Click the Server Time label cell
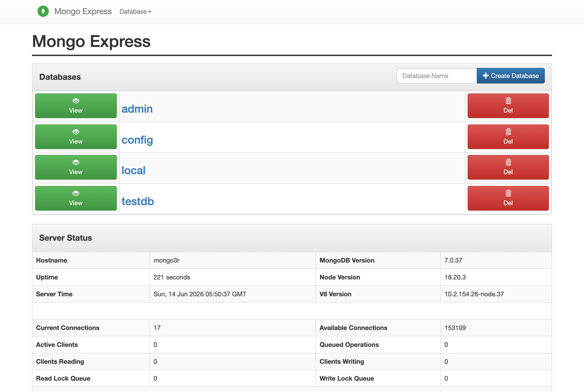Image resolution: width=584 pixels, height=392 pixels. click(54, 294)
